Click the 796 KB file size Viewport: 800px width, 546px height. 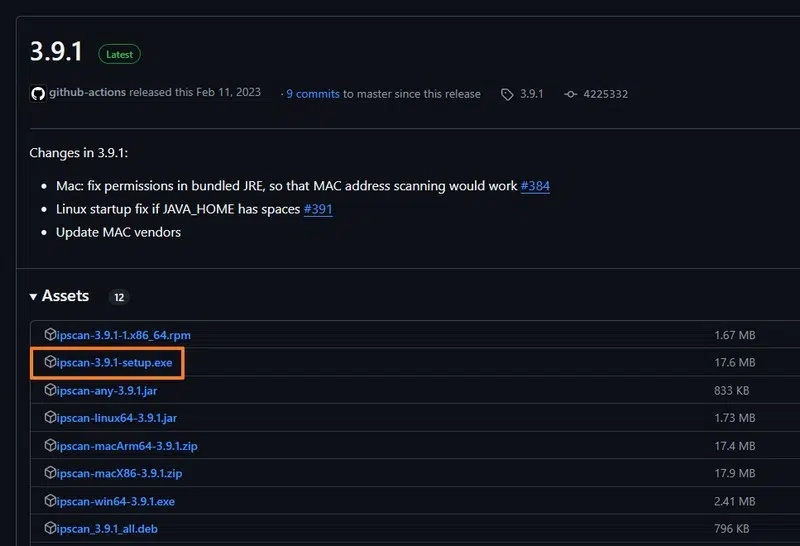click(x=732, y=529)
